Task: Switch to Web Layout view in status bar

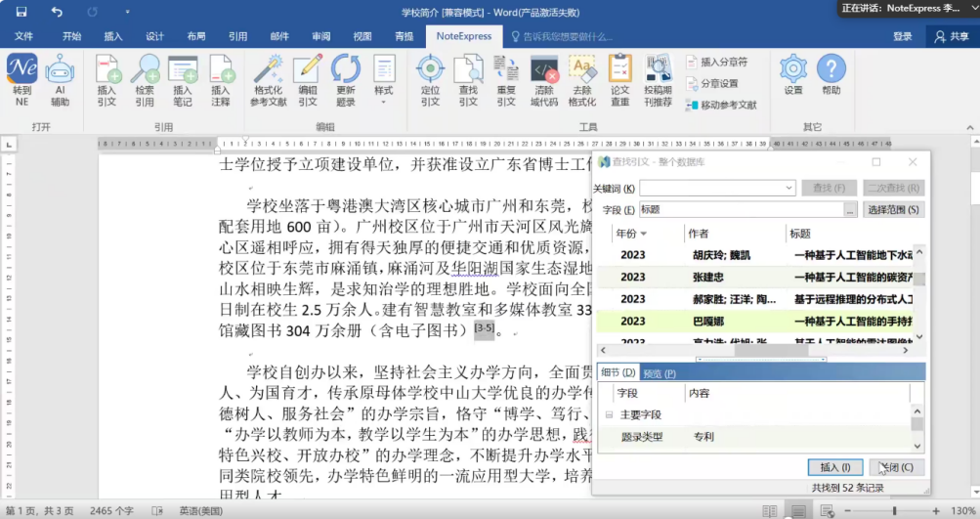Action: tap(826, 511)
